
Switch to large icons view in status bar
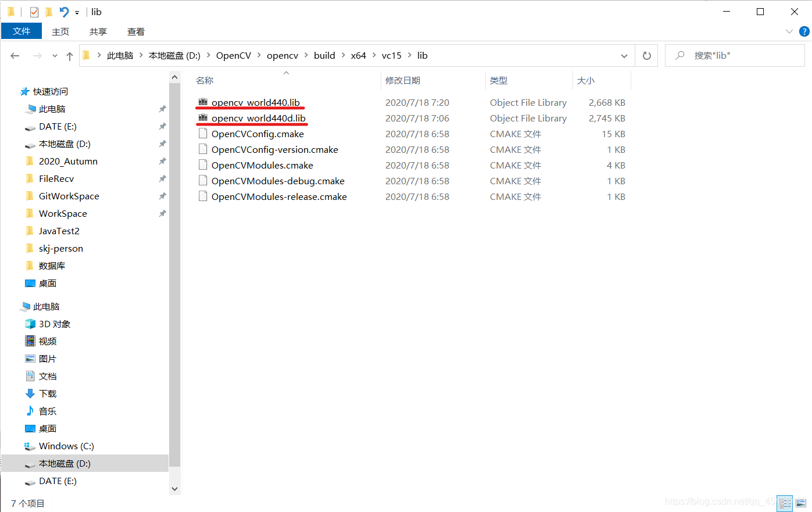[801, 503]
